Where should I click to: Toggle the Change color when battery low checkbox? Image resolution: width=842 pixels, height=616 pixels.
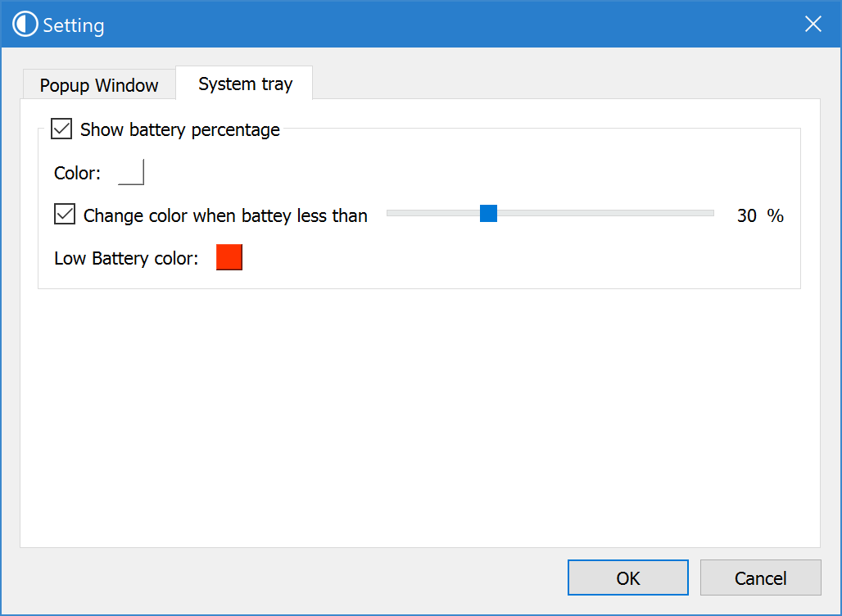(x=65, y=215)
